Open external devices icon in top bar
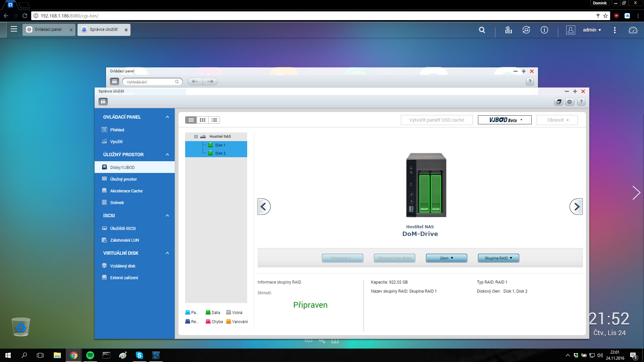This screenshot has width=644, height=362. pyautogui.click(x=526, y=30)
